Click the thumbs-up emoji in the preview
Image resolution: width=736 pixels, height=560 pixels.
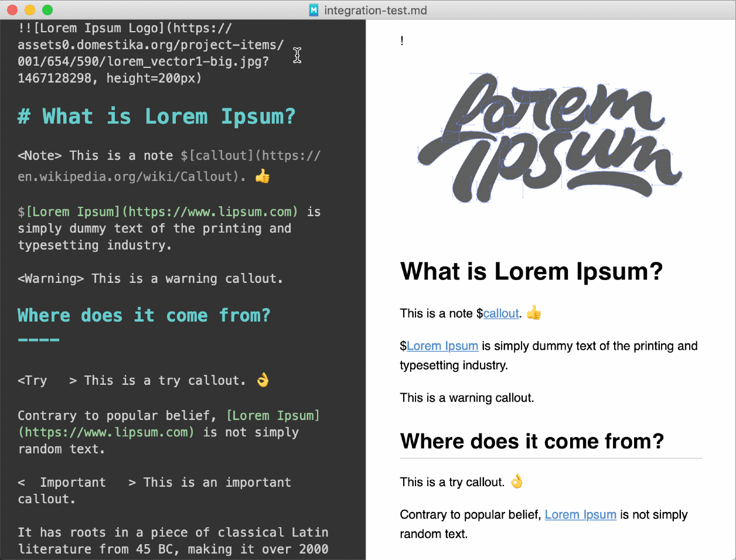click(534, 313)
